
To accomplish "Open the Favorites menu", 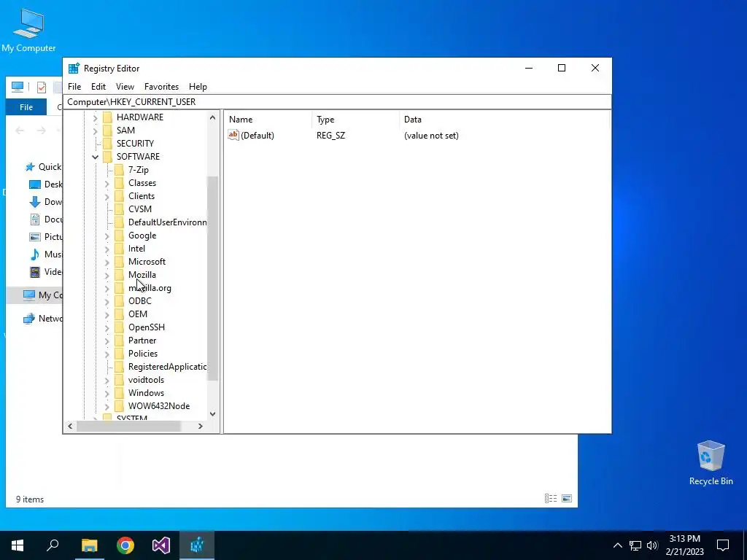I will click(x=161, y=87).
